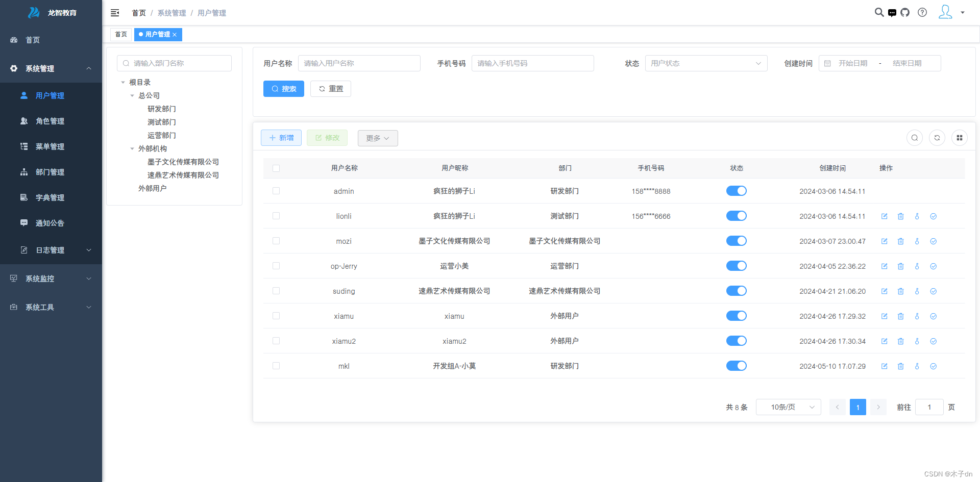Go to page 1 in pagination
This screenshot has width=980, height=482.
click(858, 407)
